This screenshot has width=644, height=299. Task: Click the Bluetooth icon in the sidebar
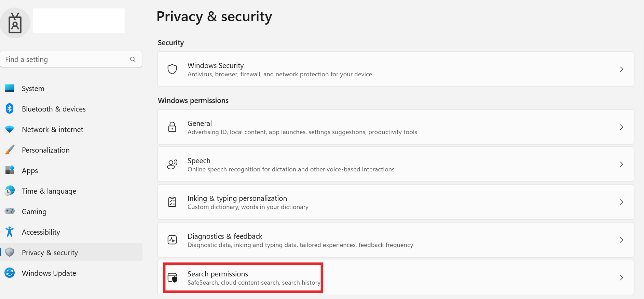coord(10,109)
